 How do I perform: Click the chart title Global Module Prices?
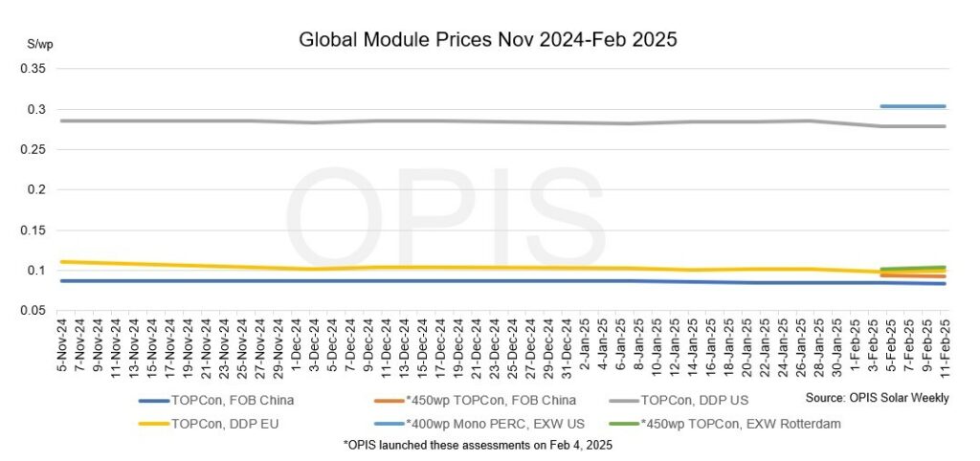pos(488,39)
